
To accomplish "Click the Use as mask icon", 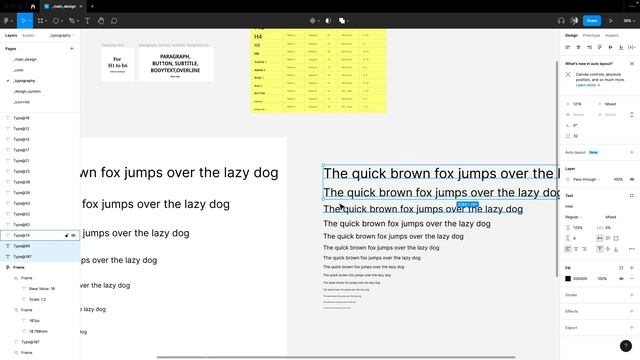I will point(328,20).
